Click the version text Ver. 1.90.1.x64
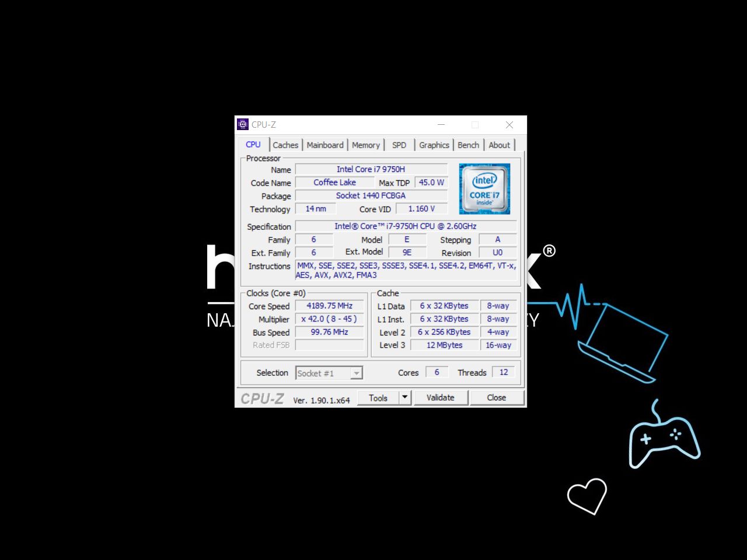Viewport: 747px width, 560px height. point(322,400)
